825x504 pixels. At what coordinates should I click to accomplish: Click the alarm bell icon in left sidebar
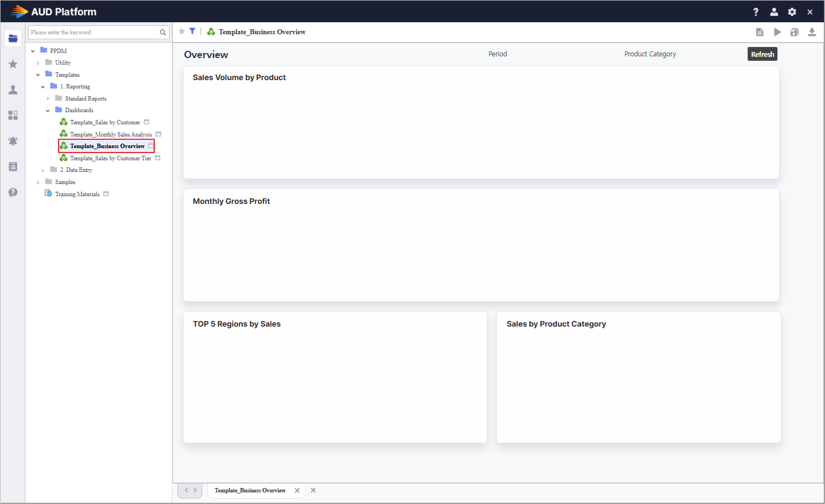[x=13, y=141]
